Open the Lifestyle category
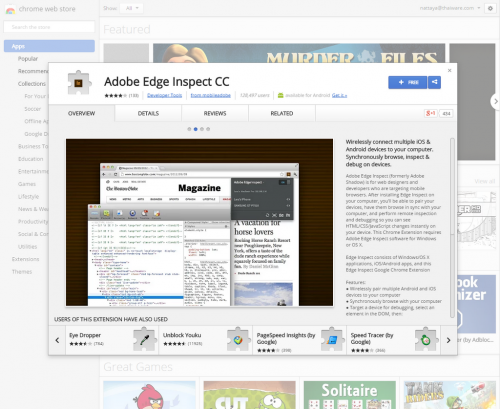Screen dimensions: 500x409 29,197
